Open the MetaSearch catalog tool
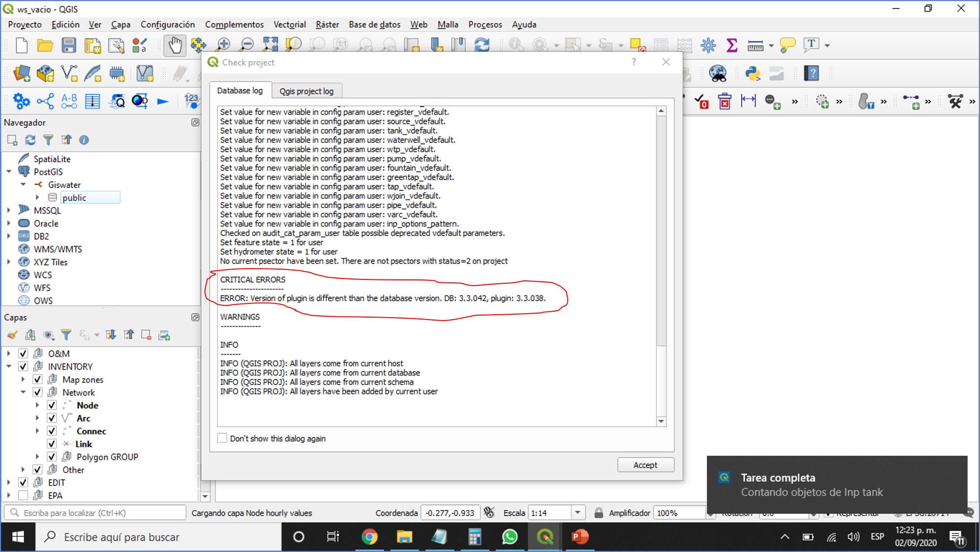Viewport: 980px width, 552px height. [717, 73]
